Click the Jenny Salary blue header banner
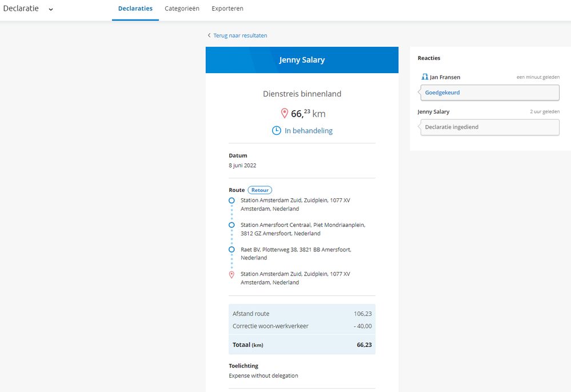This screenshot has height=392, width=571. point(302,60)
